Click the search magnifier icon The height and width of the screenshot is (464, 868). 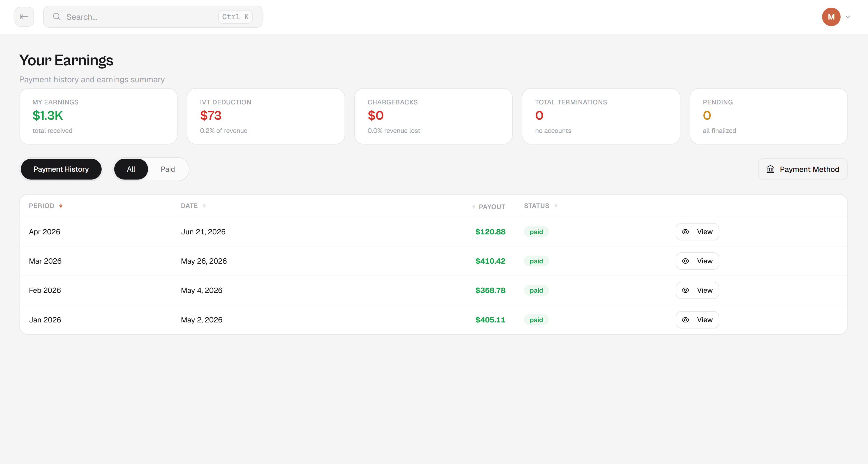click(x=57, y=17)
